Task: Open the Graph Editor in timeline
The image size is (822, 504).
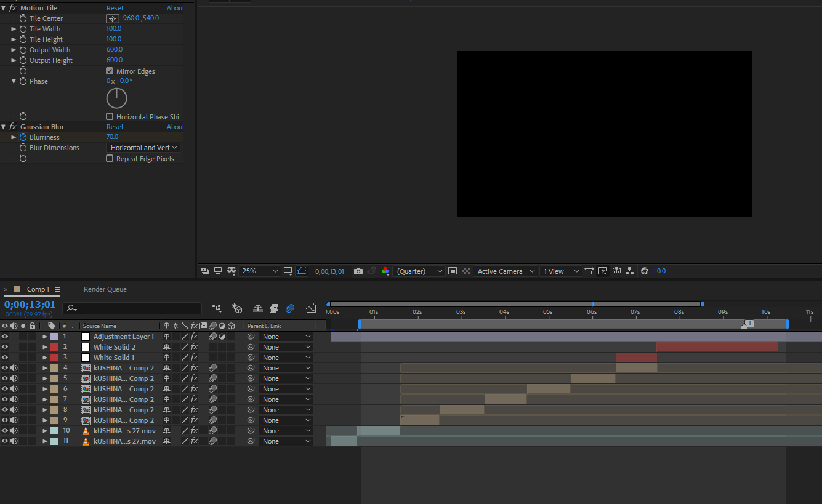Action: point(311,308)
